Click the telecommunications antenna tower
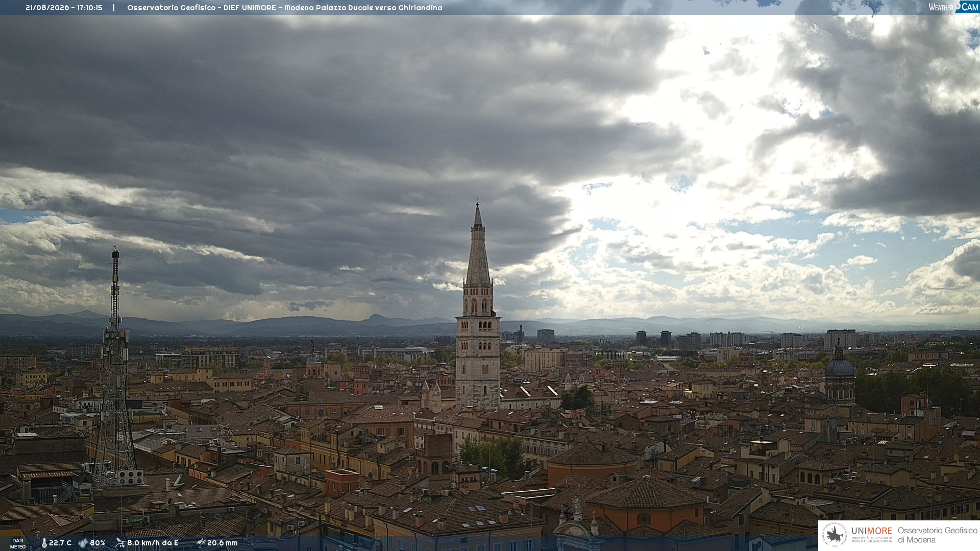 tap(115, 367)
